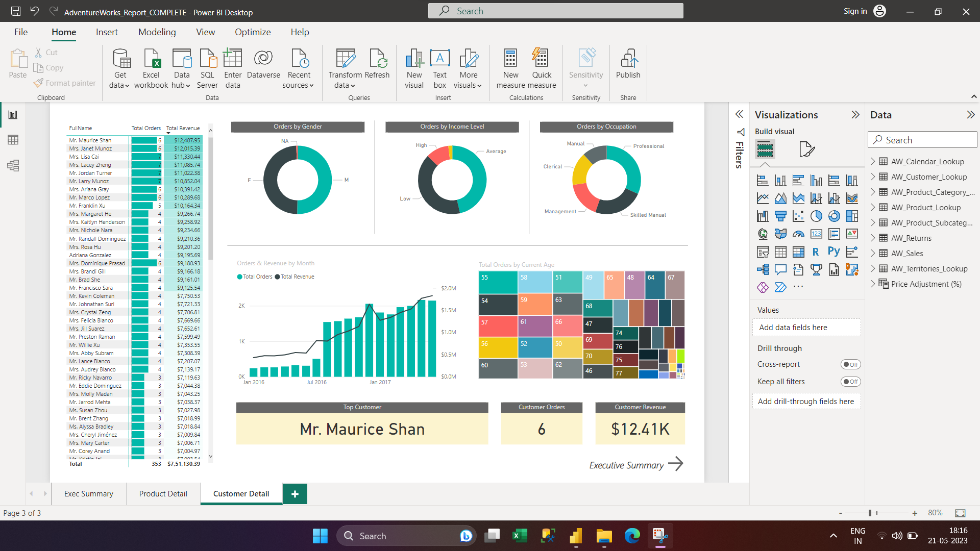The width and height of the screenshot is (980, 551).
Task: Refresh the report data
Action: click(x=378, y=64)
